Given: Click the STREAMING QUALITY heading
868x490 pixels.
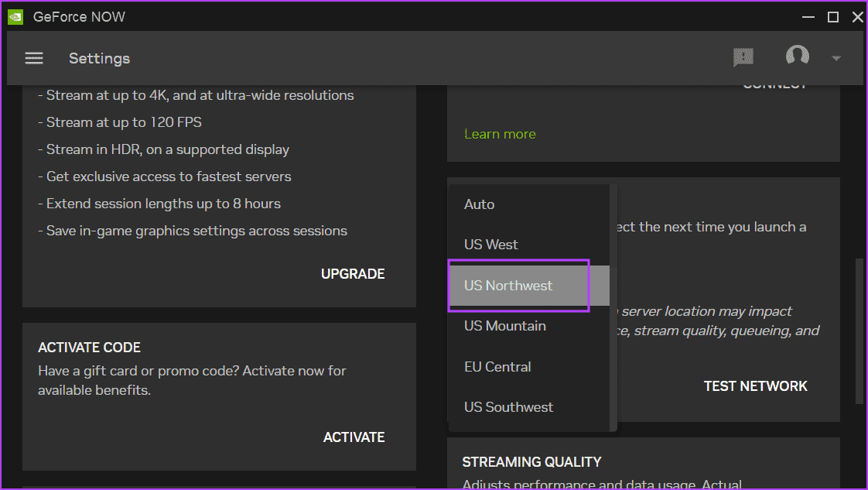Looking at the screenshot, I should (x=531, y=462).
